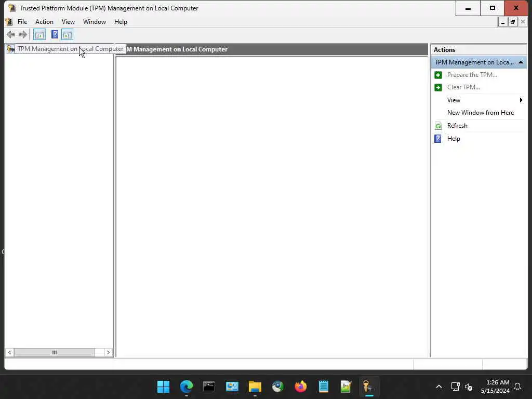Click the Refresh icon in Actions pane

click(x=438, y=126)
